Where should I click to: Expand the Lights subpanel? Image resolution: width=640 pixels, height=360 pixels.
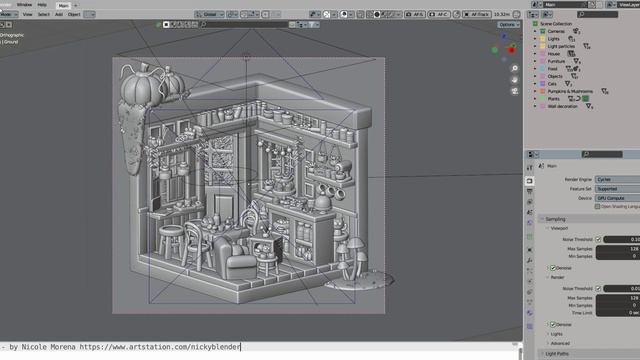(x=556, y=334)
